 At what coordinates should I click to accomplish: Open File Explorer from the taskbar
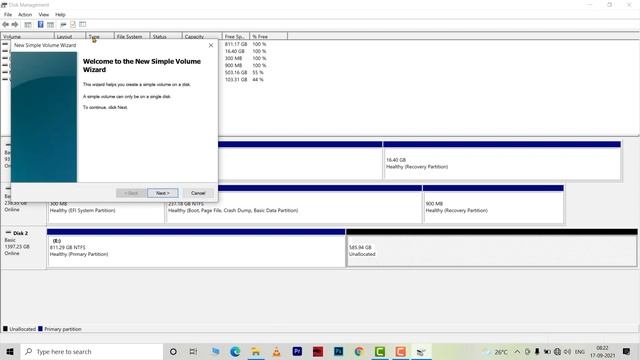(x=256, y=351)
